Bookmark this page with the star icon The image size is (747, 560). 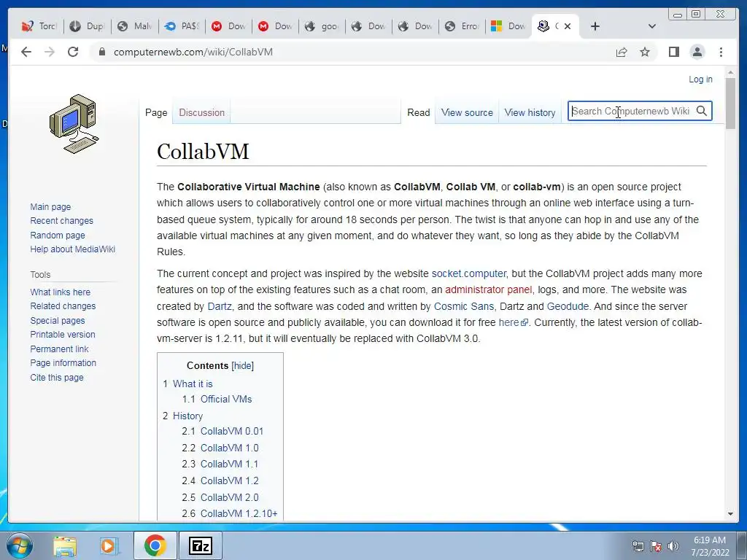click(x=645, y=52)
